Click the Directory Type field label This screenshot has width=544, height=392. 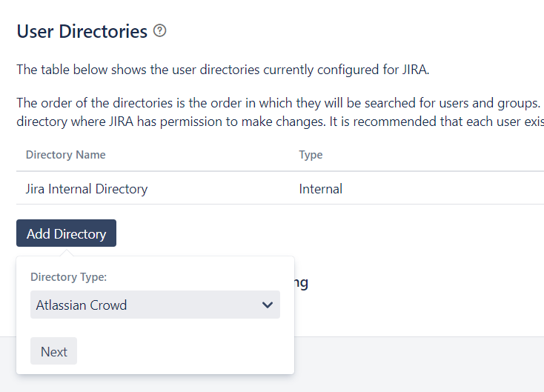point(68,277)
